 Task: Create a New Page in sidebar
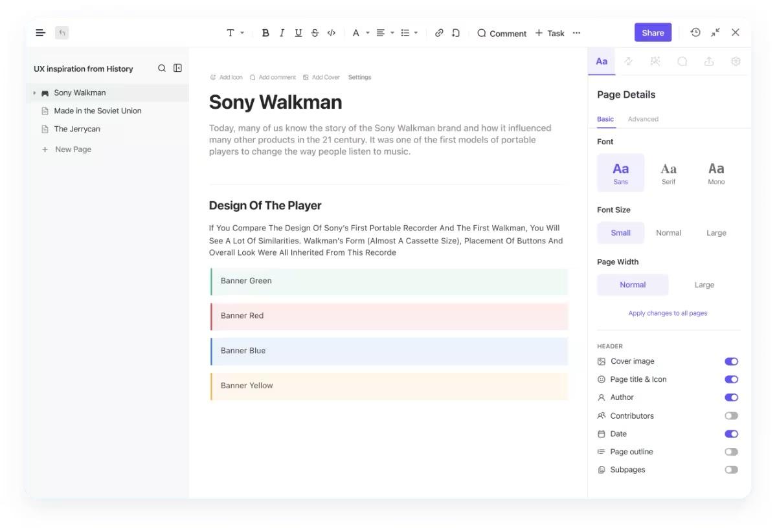(x=67, y=150)
